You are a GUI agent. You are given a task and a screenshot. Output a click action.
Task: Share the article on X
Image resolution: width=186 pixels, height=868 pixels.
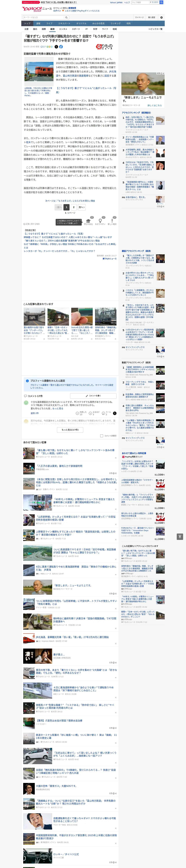(x=56, y=47)
